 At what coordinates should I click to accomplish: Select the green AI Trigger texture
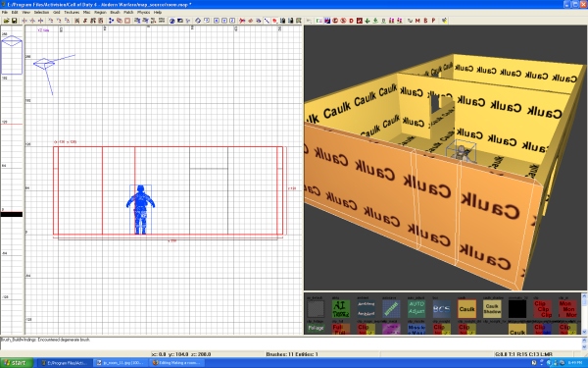coord(341,309)
